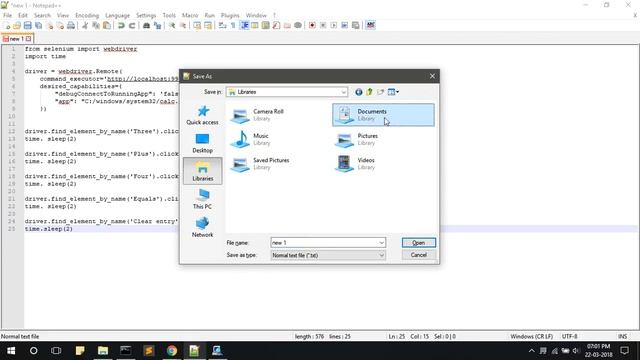
Task: Open the File menu
Action: [x=7, y=15]
